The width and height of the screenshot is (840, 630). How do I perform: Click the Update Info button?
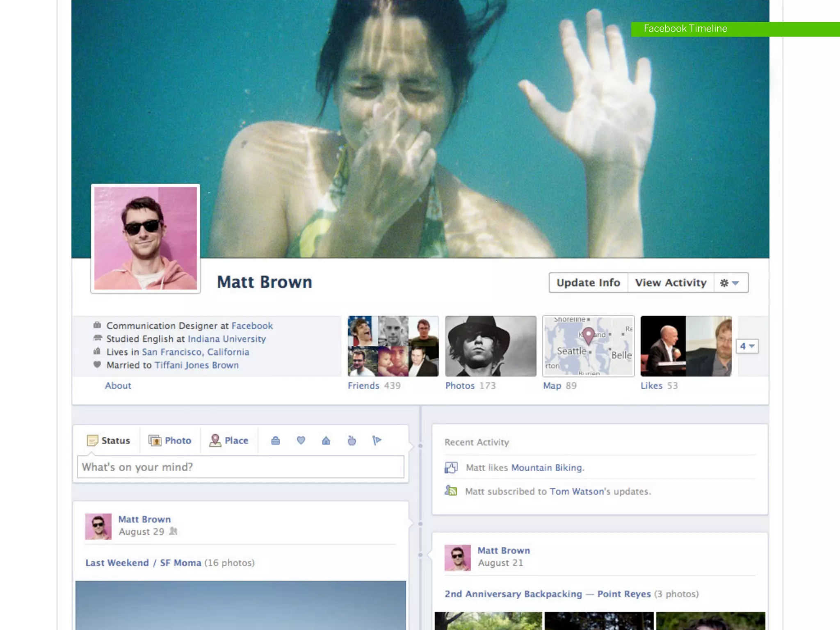coord(588,283)
